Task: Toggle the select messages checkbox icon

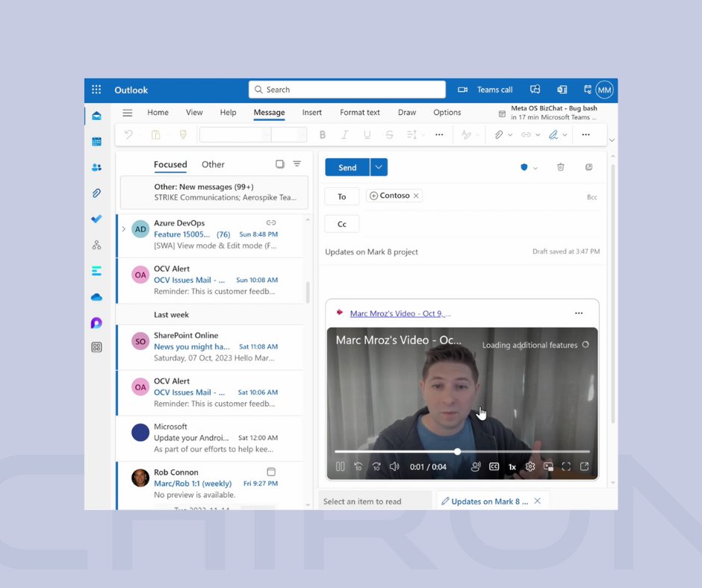Action: click(x=280, y=164)
